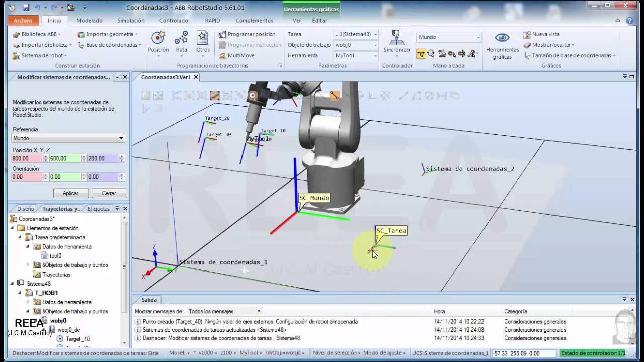Select the Mover freehand tool
The height and width of the screenshot is (362, 644).
coord(421,53)
